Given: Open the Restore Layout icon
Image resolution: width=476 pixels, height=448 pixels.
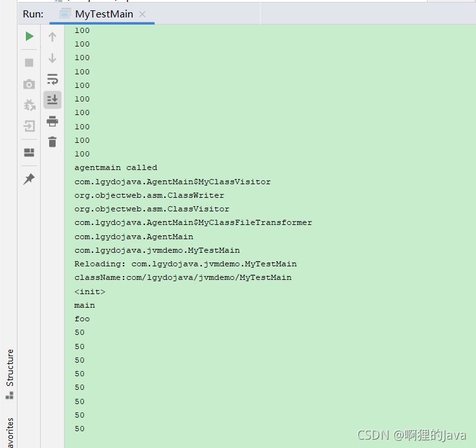Looking at the screenshot, I should (29, 153).
